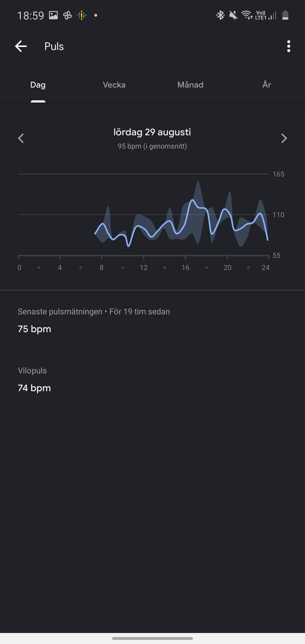Tap the Wi-Fi status icon
The image size is (305, 644).
pyautogui.click(x=247, y=15)
